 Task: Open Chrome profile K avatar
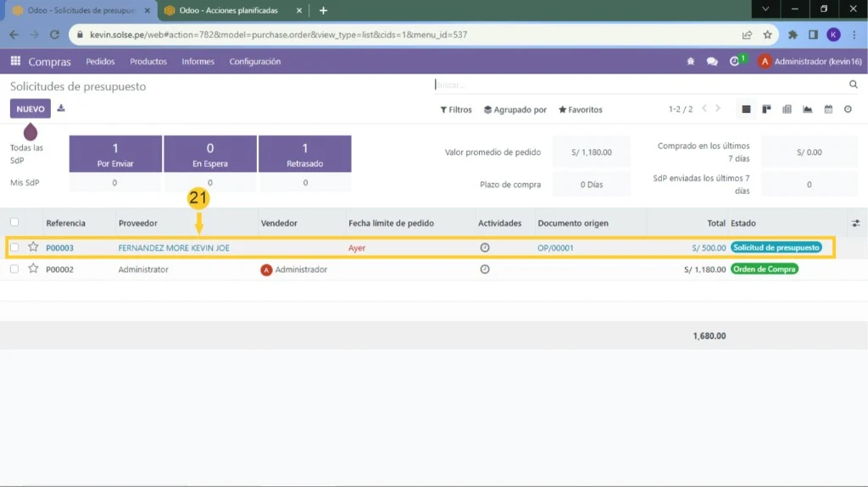tap(834, 35)
